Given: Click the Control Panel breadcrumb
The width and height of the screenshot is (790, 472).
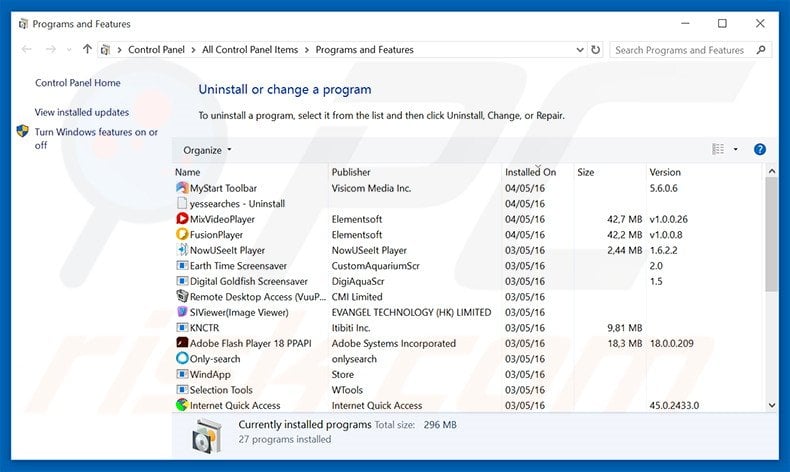Looking at the screenshot, I should pyautogui.click(x=156, y=50).
